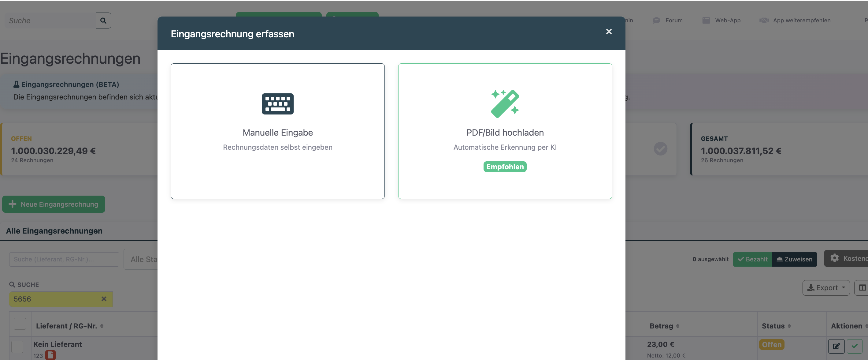The height and width of the screenshot is (360, 868).
Task: Click the green checkmark action icon
Action: coord(854,346)
